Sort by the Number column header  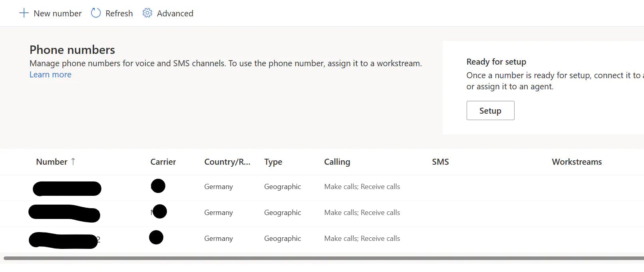pos(52,162)
